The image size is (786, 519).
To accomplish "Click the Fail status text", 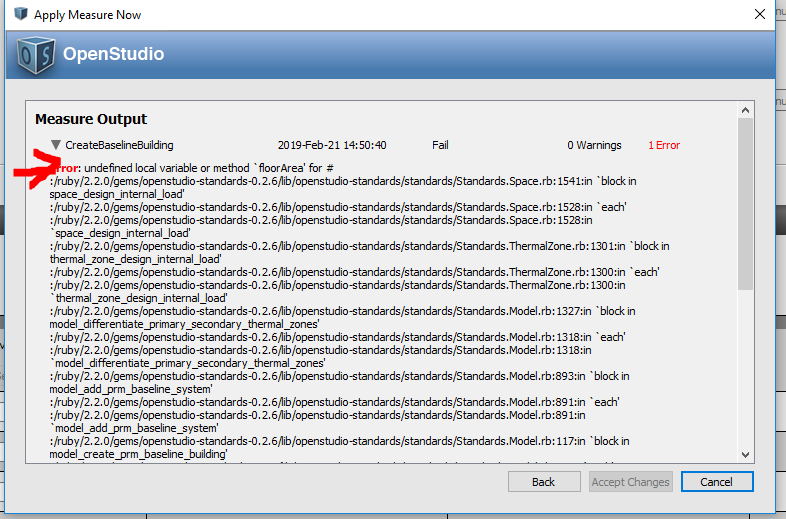I will (x=440, y=145).
